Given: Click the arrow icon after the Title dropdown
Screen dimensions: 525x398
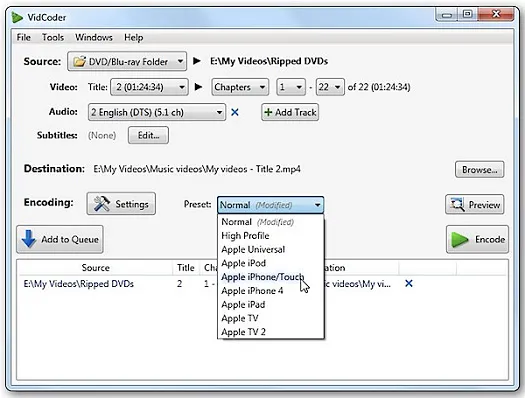Looking at the screenshot, I should (x=198, y=87).
